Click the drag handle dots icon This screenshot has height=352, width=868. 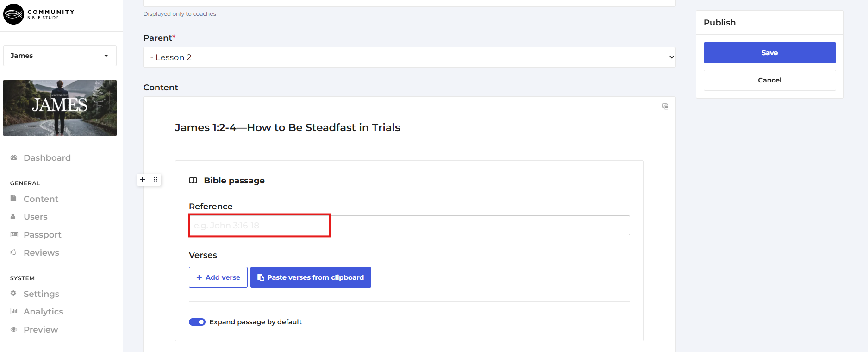[156, 180]
